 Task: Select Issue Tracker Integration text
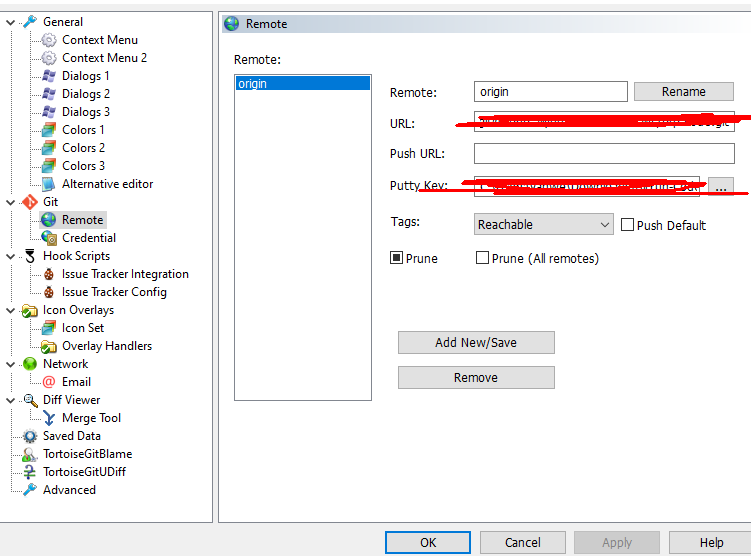point(125,274)
